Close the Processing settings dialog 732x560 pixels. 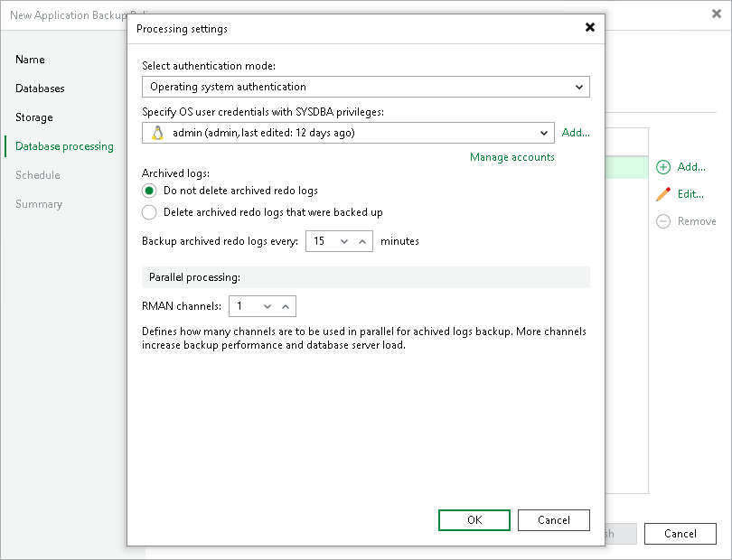(x=590, y=27)
